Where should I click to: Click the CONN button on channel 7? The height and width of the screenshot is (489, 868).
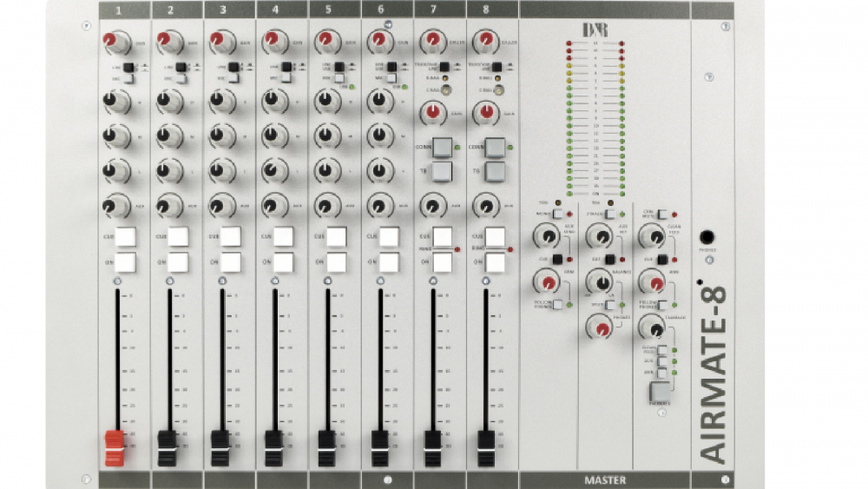442,148
